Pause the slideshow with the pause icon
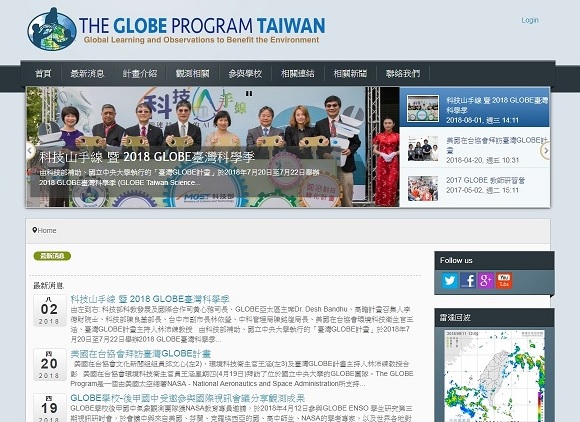This screenshot has width=580, height=422. point(249,94)
